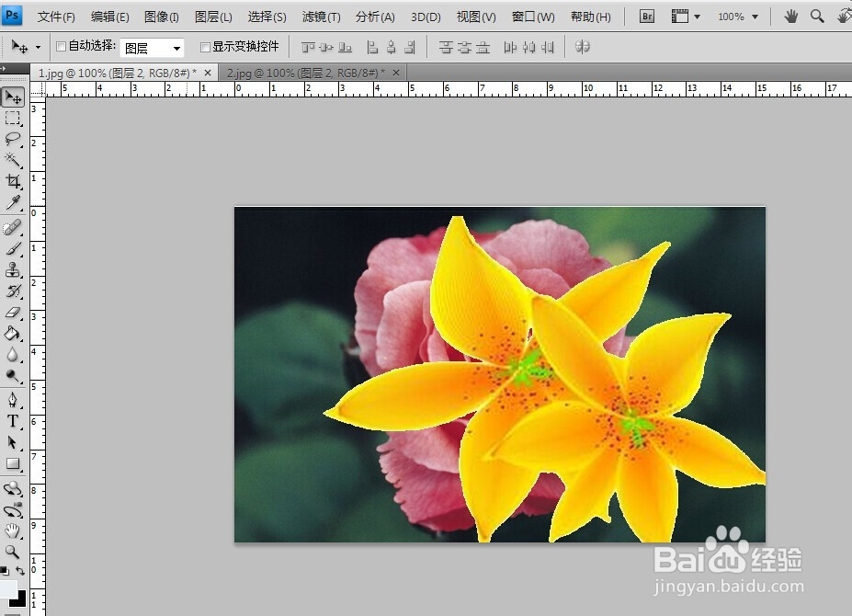Select the Lasso tool

click(13, 139)
